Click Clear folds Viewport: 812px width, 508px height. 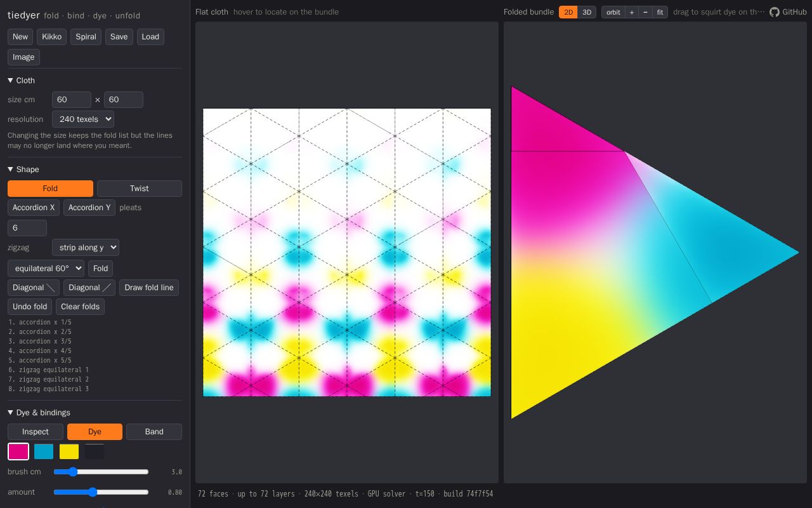point(80,307)
